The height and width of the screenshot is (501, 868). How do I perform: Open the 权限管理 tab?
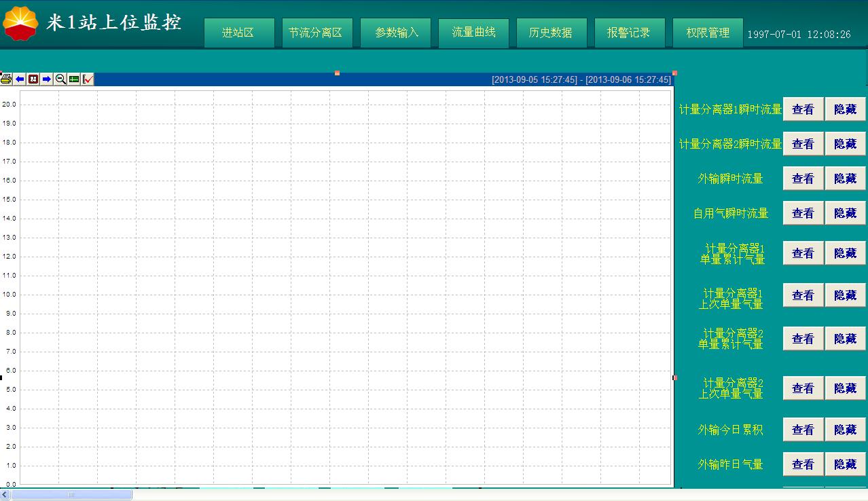(x=708, y=33)
